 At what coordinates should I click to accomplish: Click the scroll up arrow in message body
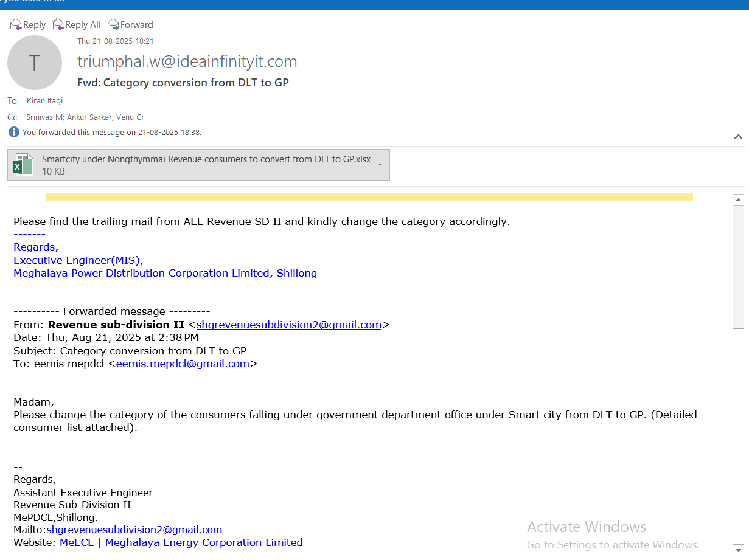[739, 199]
